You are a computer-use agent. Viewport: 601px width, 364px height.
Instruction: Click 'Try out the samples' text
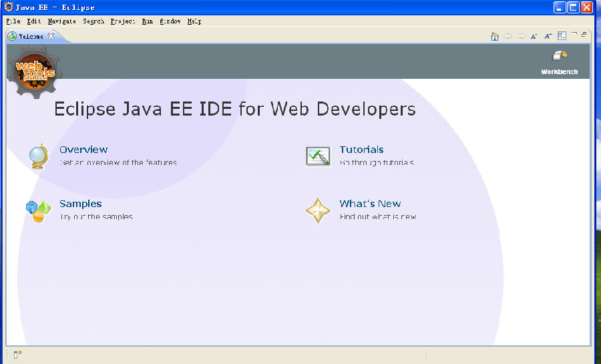96,216
